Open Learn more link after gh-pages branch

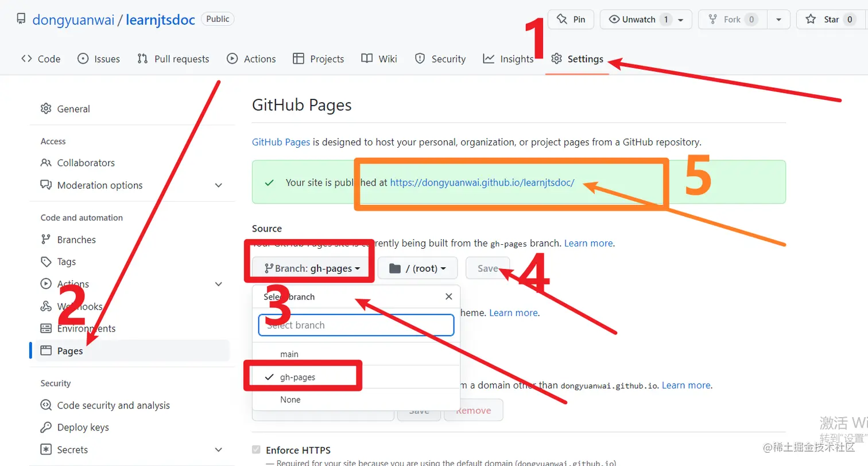pyautogui.click(x=588, y=243)
